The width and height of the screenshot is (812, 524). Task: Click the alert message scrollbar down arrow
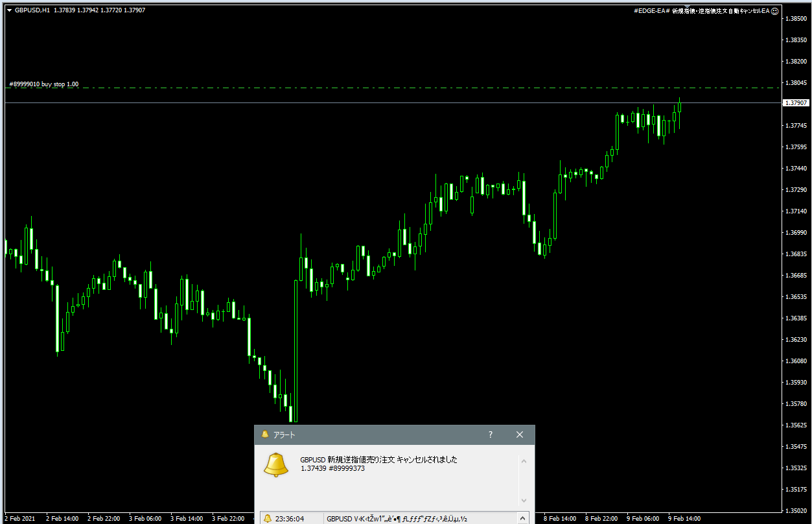524,500
